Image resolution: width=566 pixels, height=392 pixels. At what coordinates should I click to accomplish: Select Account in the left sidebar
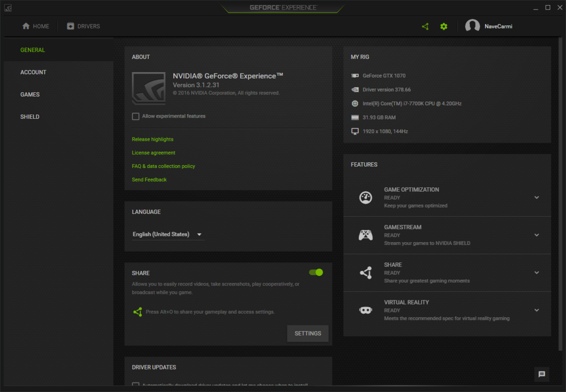tap(33, 72)
